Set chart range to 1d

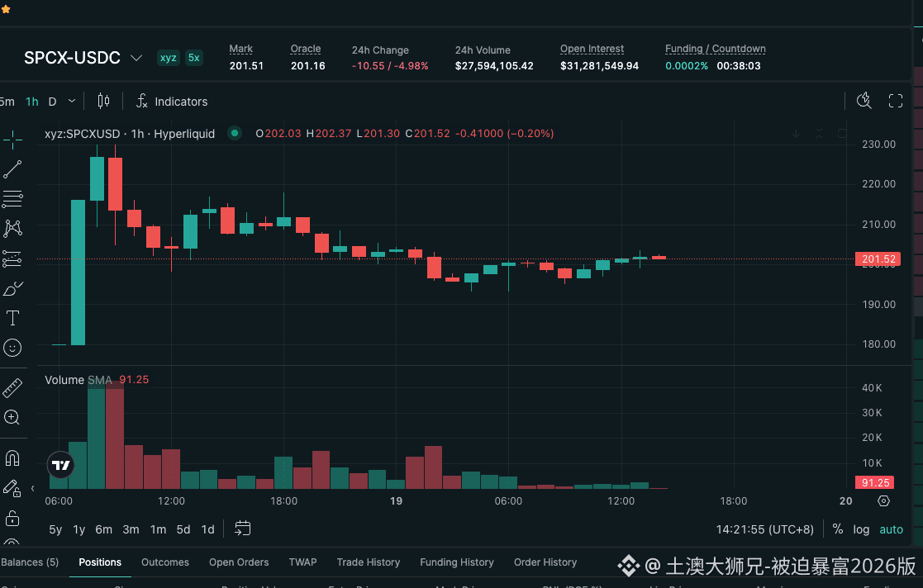pos(207,529)
